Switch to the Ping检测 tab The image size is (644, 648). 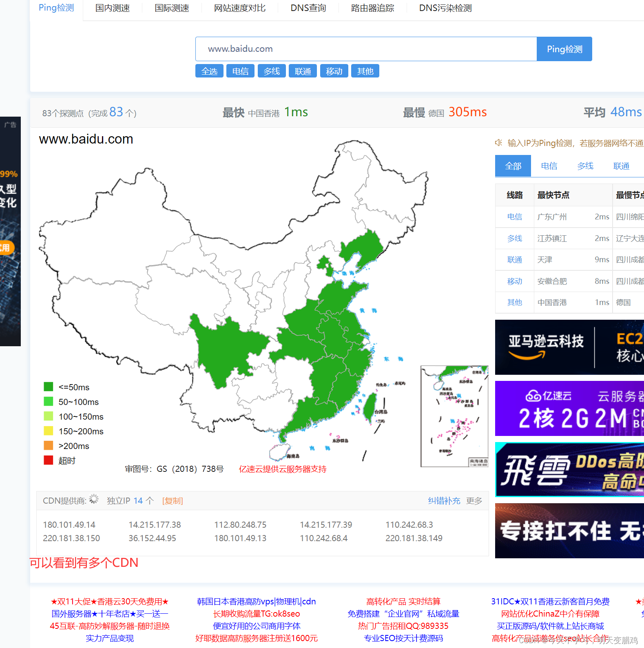click(x=56, y=8)
